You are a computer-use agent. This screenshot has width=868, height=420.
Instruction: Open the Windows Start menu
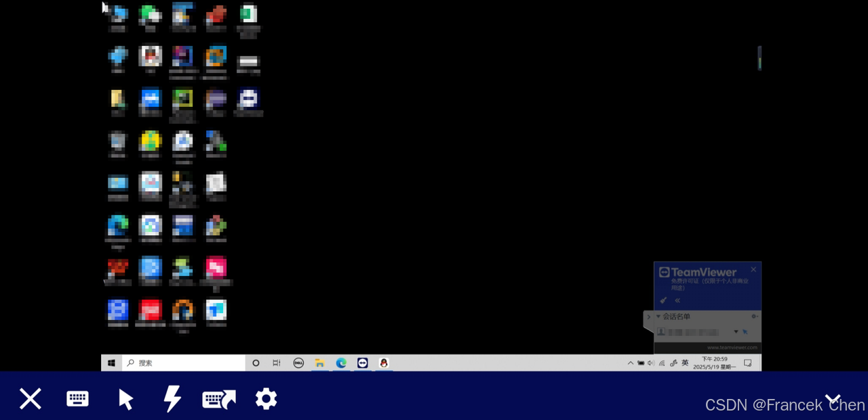(x=111, y=363)
